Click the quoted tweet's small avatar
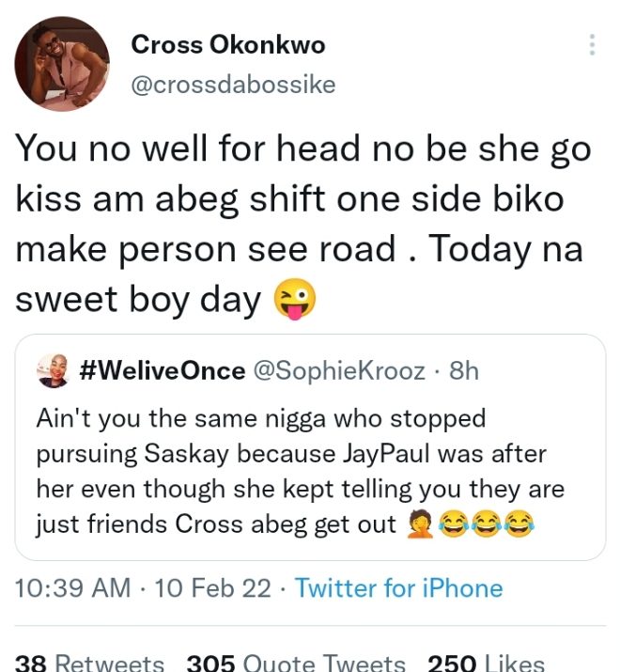 (52, 371)
